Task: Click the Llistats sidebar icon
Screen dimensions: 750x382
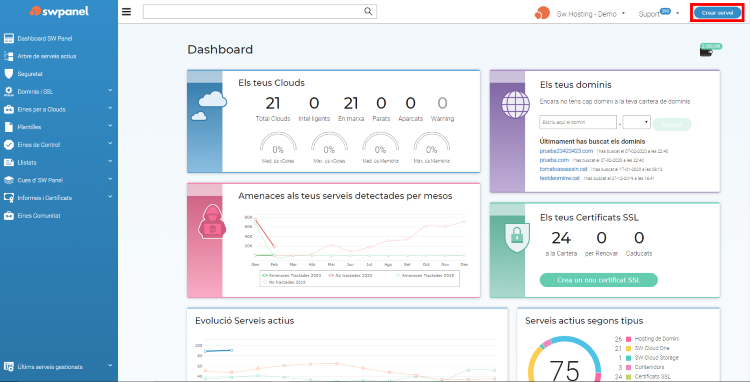Action: point(9,163)
